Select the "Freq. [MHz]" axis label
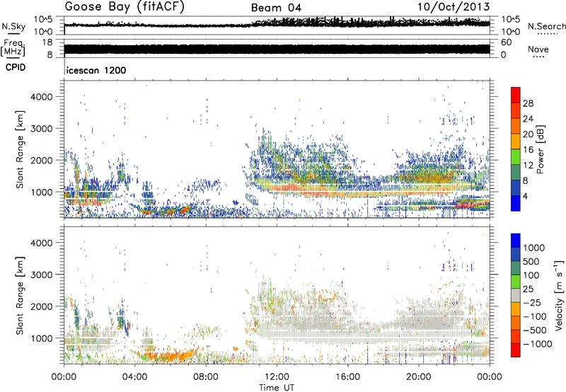566x392 pixels. pyautogui.click(x=13, y=49)
